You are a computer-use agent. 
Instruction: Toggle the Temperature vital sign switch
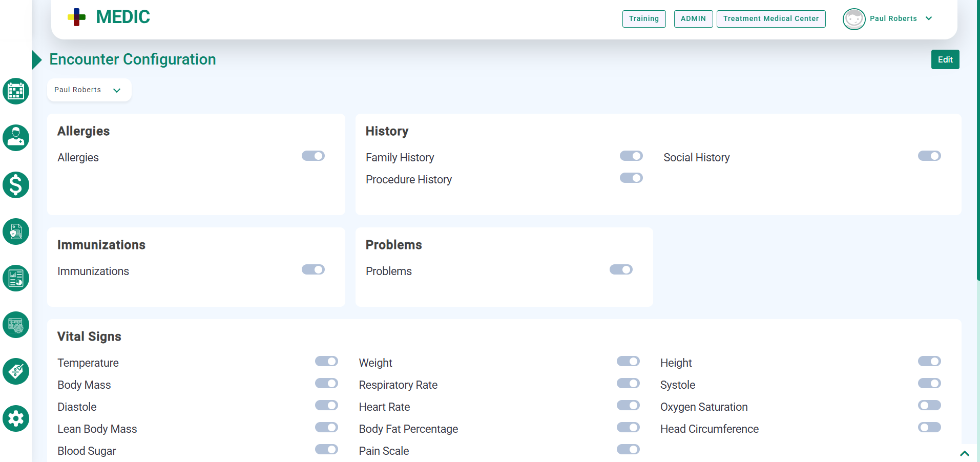point(326,361)
